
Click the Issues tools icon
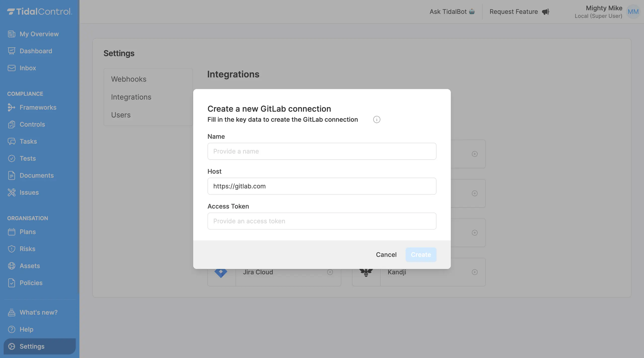(12, 192)
